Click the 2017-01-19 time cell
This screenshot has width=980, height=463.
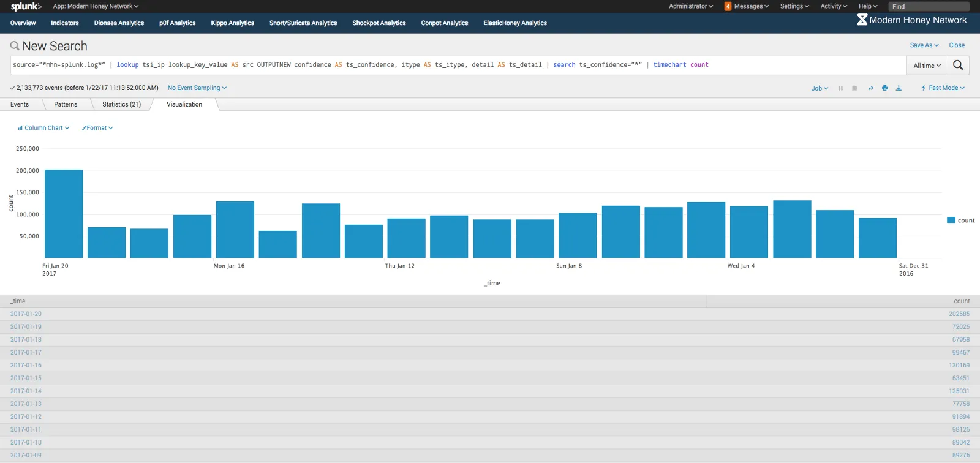26,327
